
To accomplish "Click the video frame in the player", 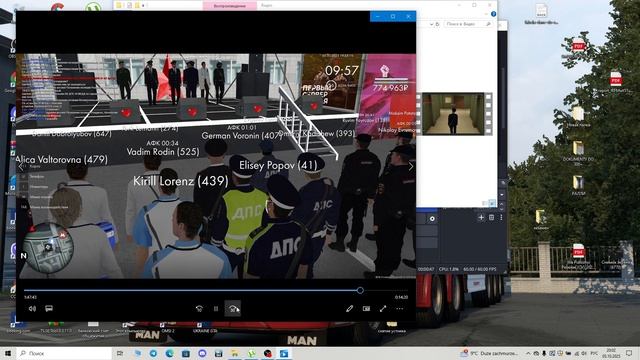I will (216, 166).
